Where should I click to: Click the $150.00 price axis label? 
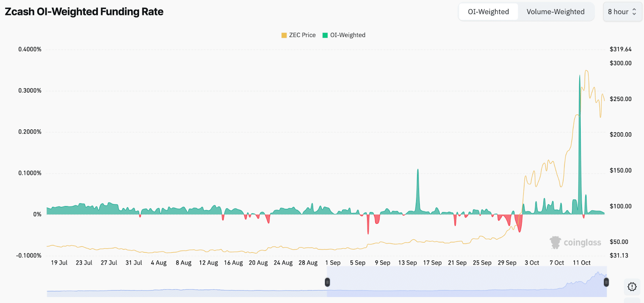[621, 170]
